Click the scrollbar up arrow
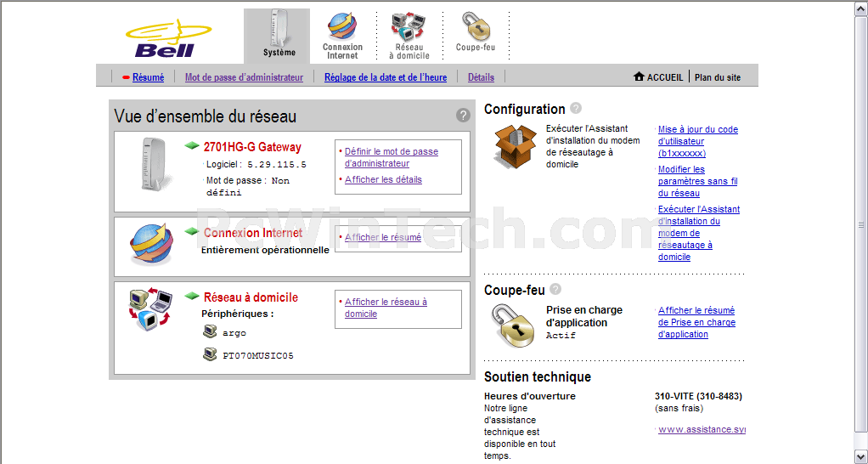The height and width of the screenshot is (464, 868). [x=861, y=7]
